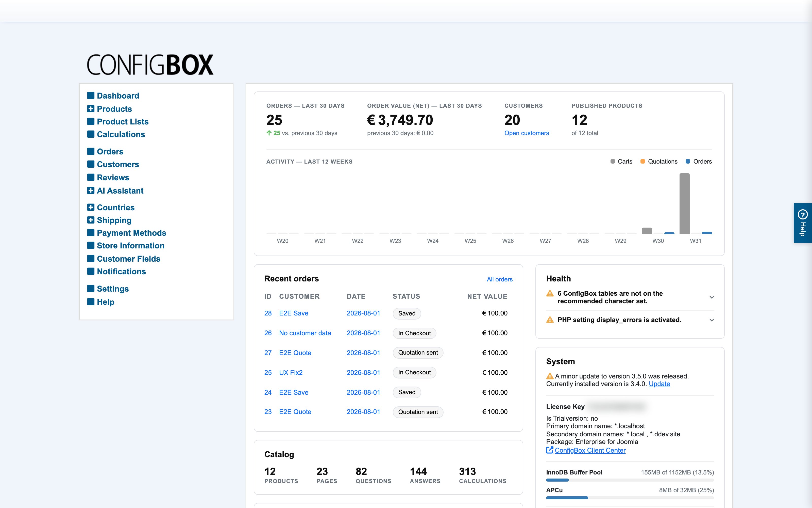Image resolution: width=812 pixels, height=508 pixels.
Task: Open the Help side tab on right edge
Action: click(x=803, y=223)
